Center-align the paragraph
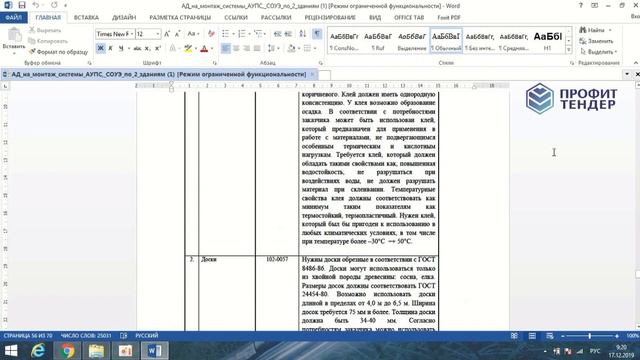This screenshot has height=360, width=640. pyautogui.click(x=236, y=49)
